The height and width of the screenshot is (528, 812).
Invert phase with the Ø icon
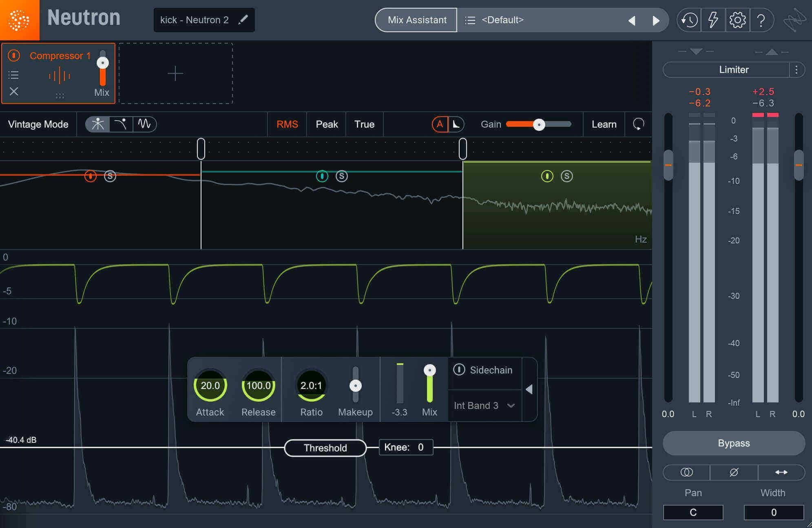click(734, 472)
